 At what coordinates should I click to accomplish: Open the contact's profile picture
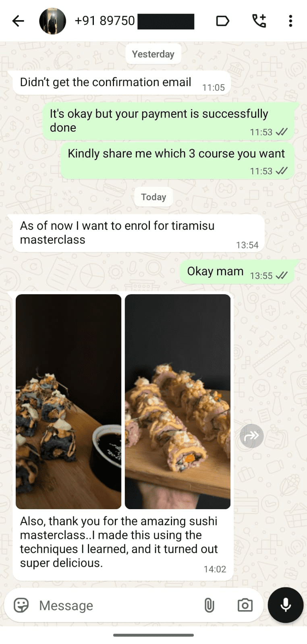(52, 21)
